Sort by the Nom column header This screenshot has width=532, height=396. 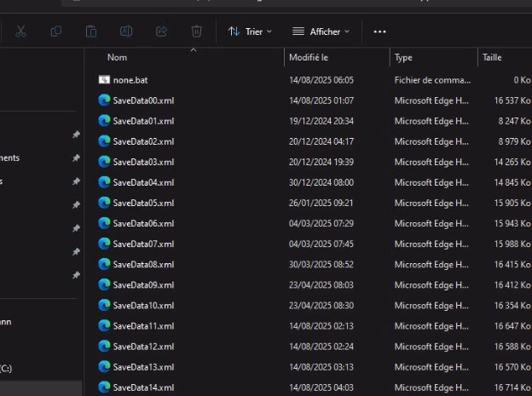coord(117,57)
